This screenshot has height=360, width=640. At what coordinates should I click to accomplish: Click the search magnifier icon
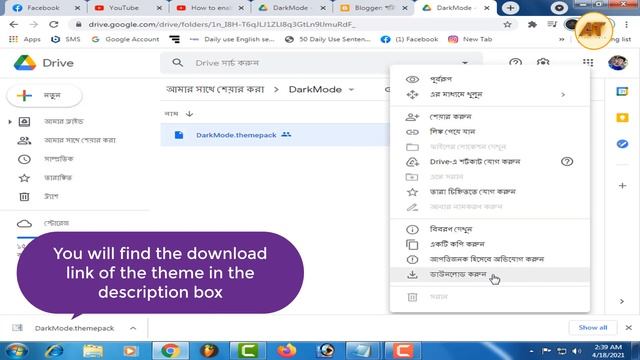coord(177,63)
